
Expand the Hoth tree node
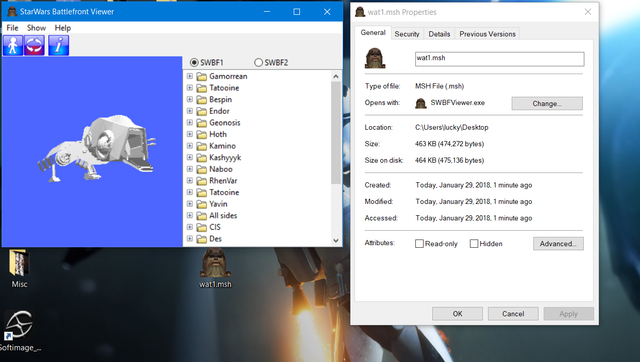click(x=190, y=134)
